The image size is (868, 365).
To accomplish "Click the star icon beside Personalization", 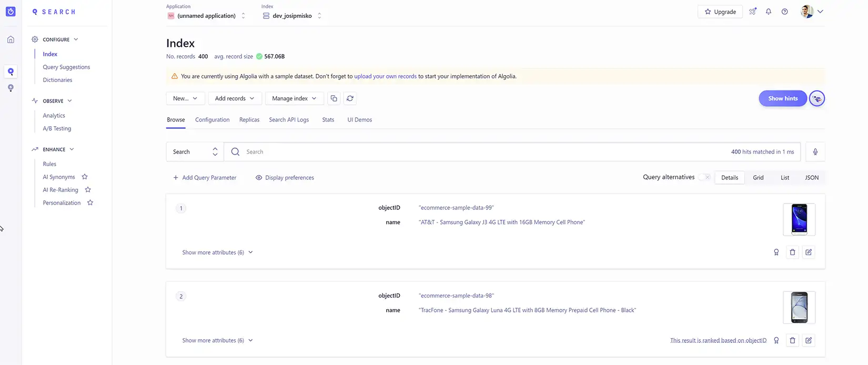I will pos(90,202).
